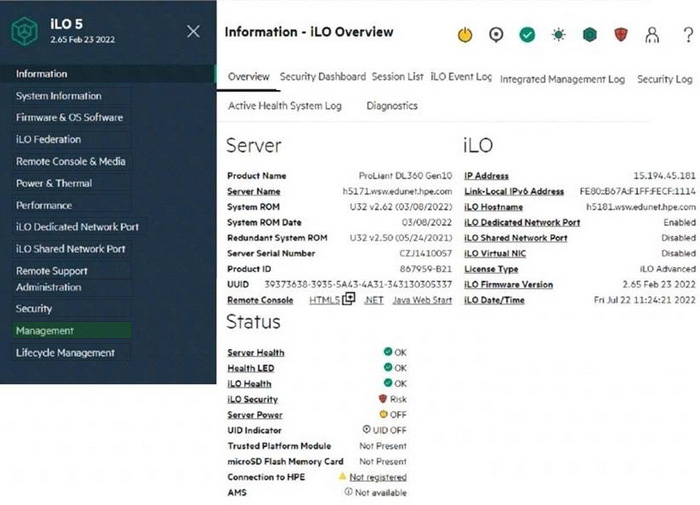Launch HTML5 remote console in new window

(348, 300)
